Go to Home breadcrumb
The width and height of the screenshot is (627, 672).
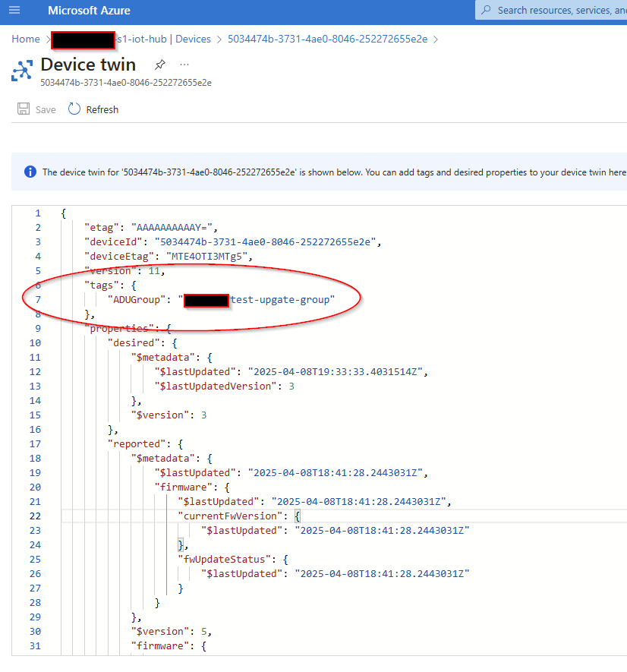26,39
